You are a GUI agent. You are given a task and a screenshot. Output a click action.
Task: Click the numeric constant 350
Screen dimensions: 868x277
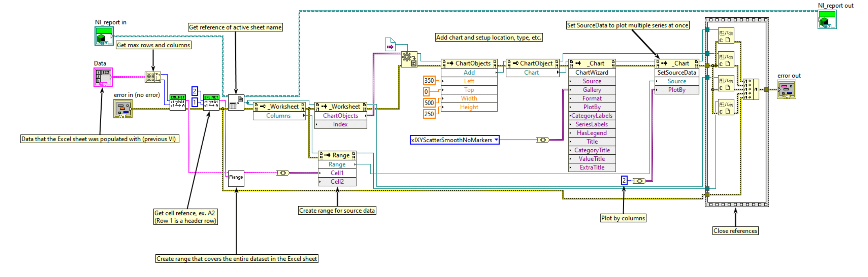429,81
